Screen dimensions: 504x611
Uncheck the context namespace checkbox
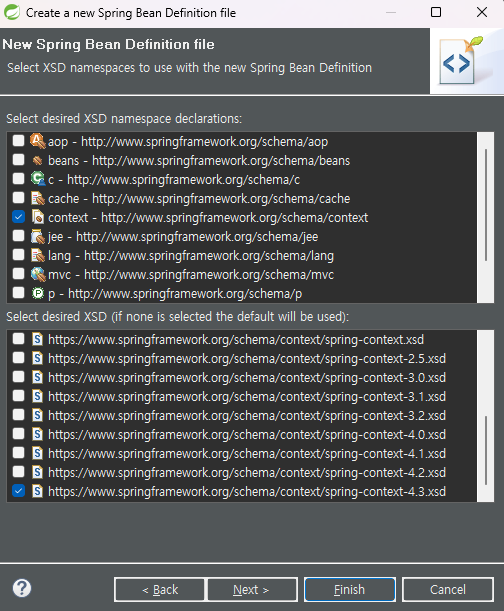18,217
